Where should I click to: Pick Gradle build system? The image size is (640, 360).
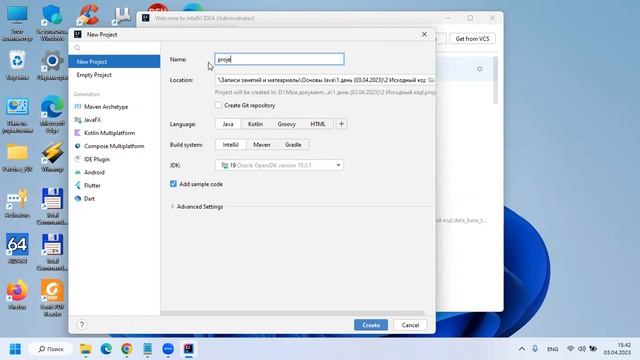pos(293,144)
